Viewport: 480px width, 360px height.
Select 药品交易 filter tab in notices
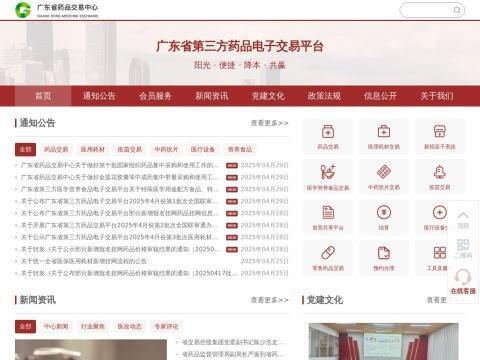56,149
